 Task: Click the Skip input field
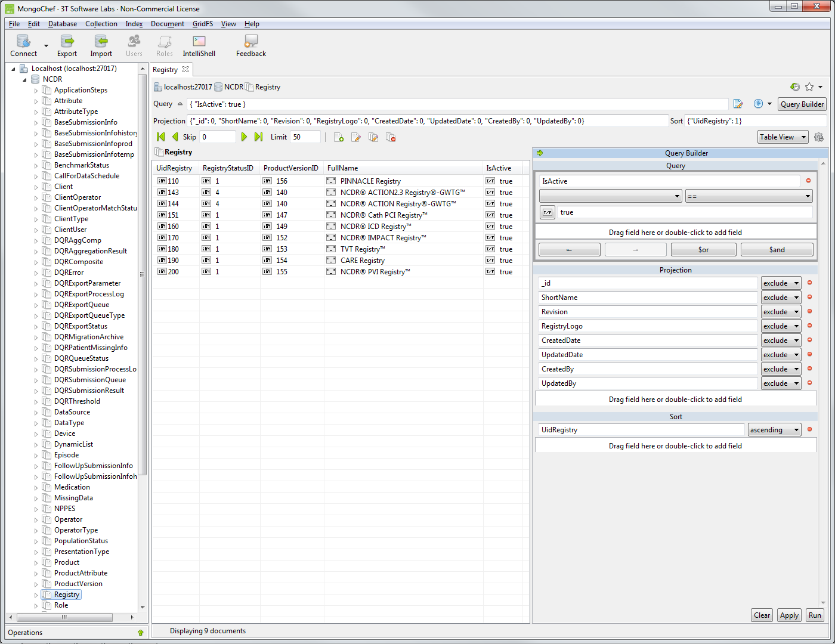[x=218, y=137]
